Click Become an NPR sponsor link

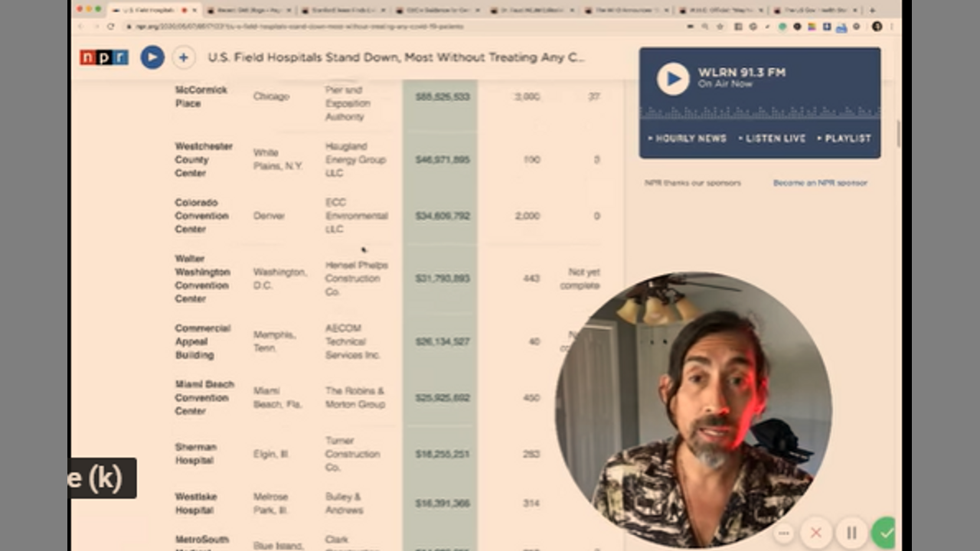point(820,183)
